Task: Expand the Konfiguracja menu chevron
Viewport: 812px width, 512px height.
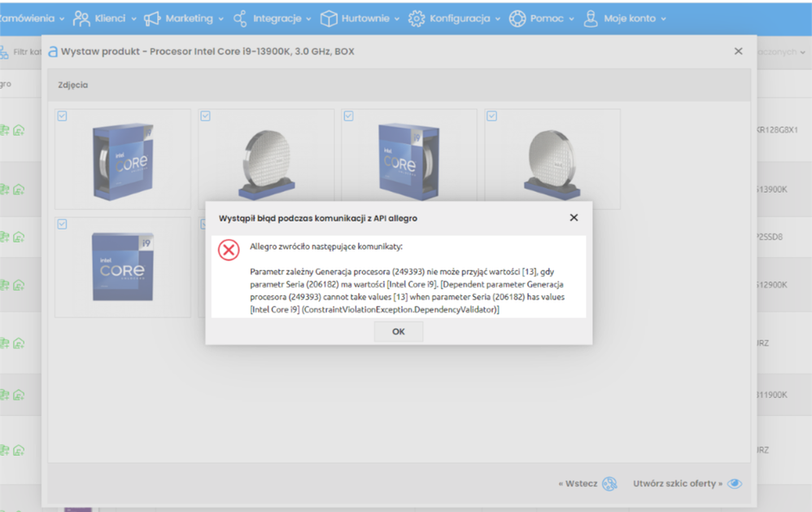Action: pos(498,20)
